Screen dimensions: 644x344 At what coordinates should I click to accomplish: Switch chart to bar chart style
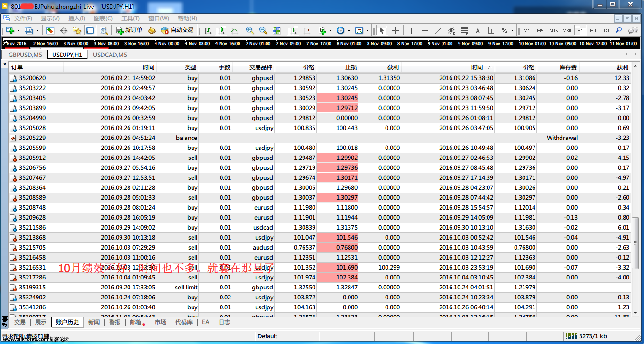click(x=208, y=30)
